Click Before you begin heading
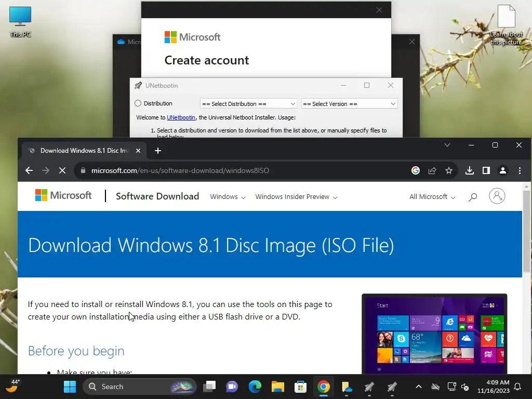532x399 pixels. click(76, 351)
